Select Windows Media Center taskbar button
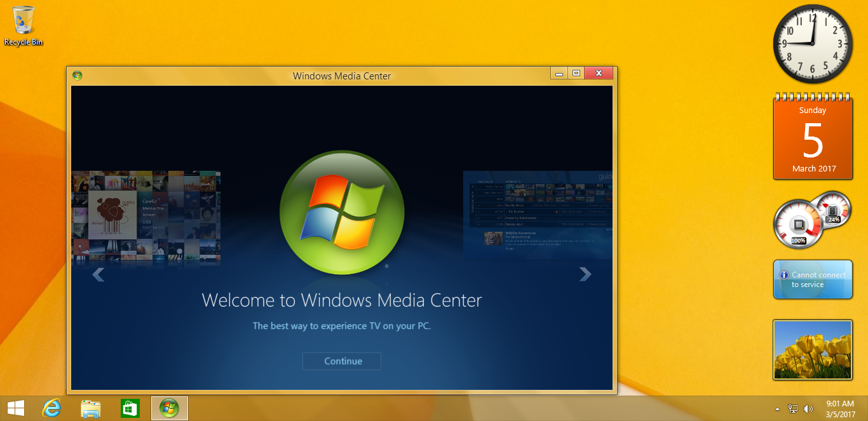Screen dimensions: 868x421 pos(169,408)
